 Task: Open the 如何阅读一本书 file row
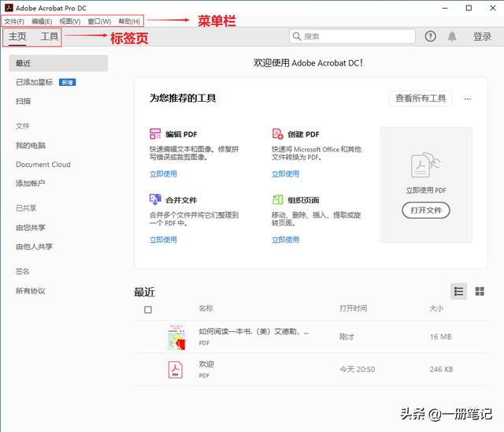(x=311, y=337)
